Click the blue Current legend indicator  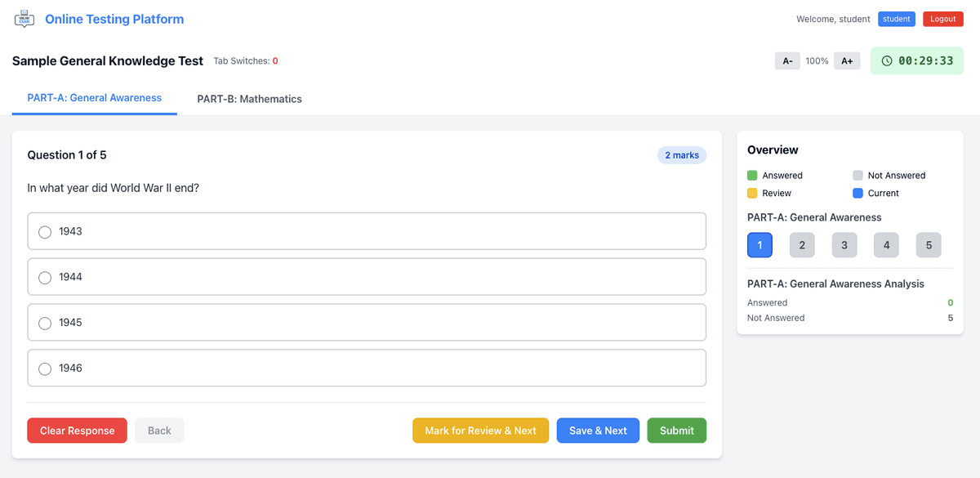coord(857,193)
